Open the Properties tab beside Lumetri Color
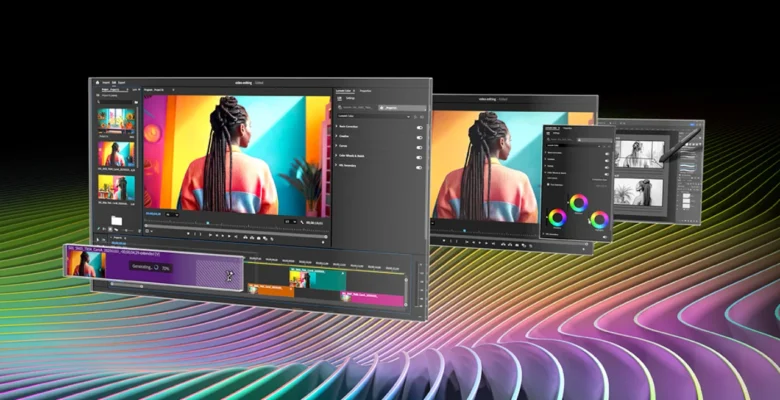 [x=365, y=91]
